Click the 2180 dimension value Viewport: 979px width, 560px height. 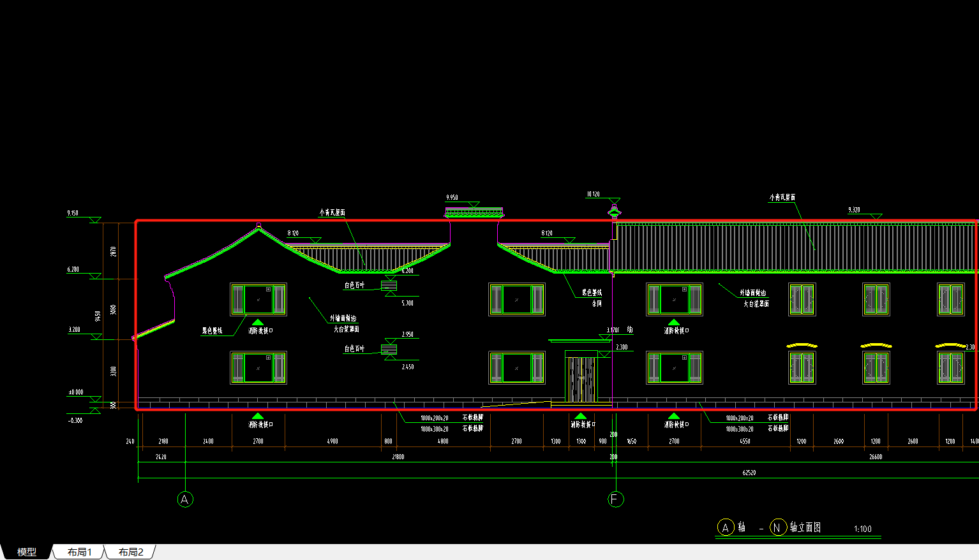tap(163, 441)
